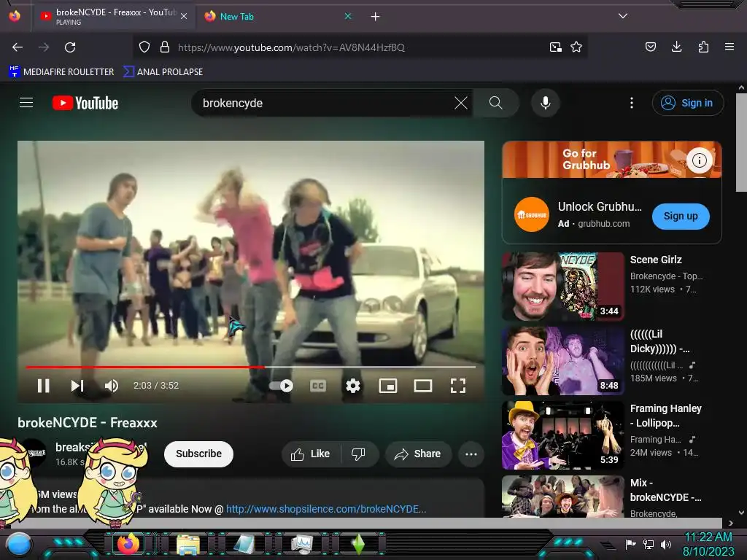Switch to the New Tab tab

(x=276, y=17)
